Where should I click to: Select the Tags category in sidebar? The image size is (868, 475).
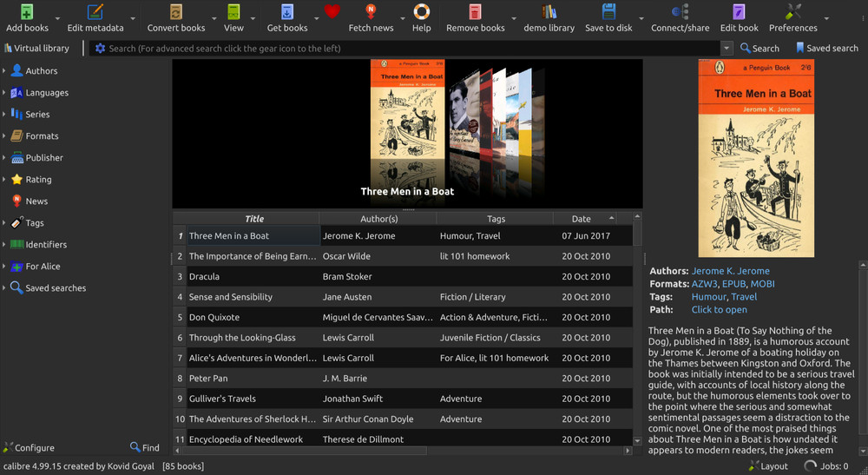34,222
